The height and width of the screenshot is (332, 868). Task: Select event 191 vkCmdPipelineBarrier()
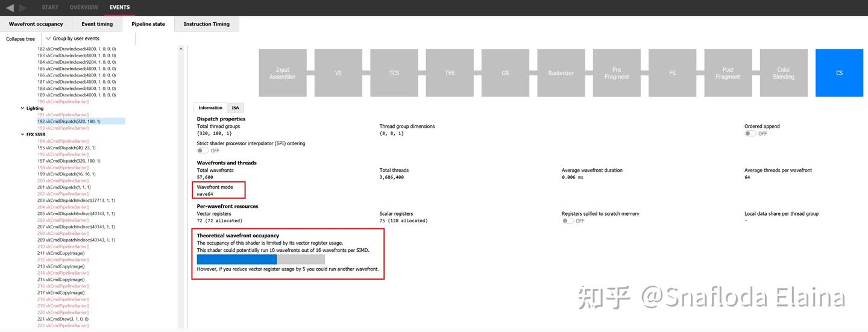pyautogui.click(x=63, y=114)
